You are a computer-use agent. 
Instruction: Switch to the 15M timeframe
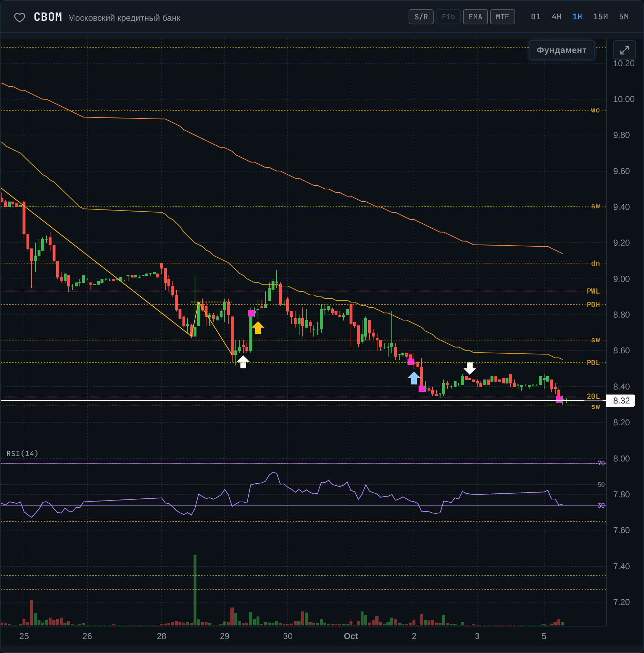(600, 17)
